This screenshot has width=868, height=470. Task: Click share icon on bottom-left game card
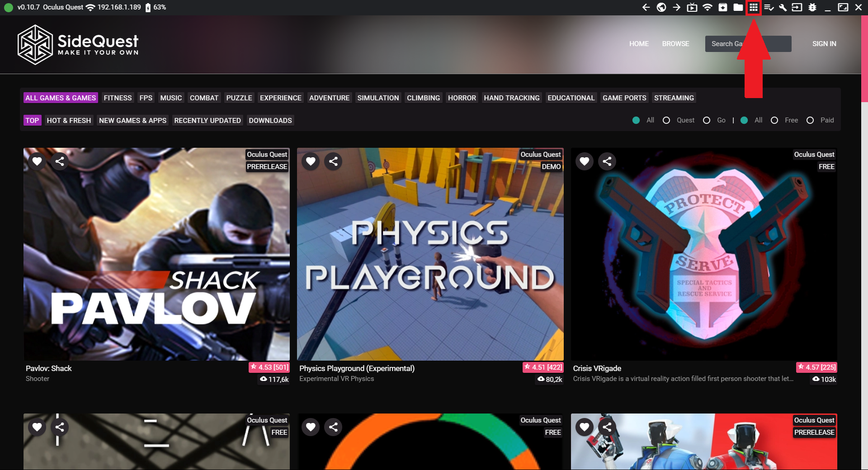click(60, 427)
